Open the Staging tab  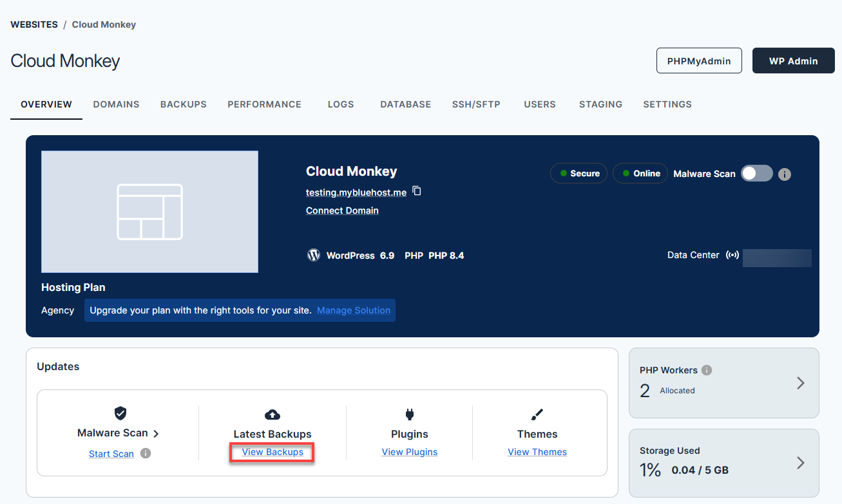600,104
